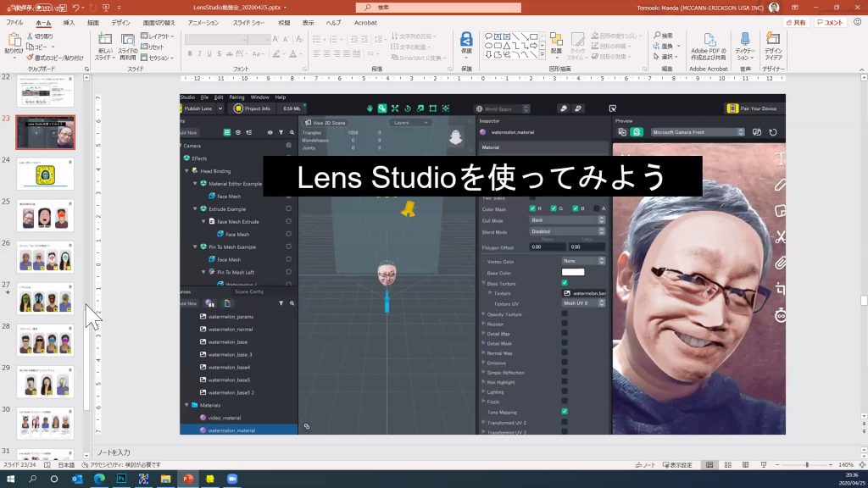Start slideshow from Quick Access Toolbar icon
The width and height of the screenshot is (868, 488).
(x=106, y=8)
